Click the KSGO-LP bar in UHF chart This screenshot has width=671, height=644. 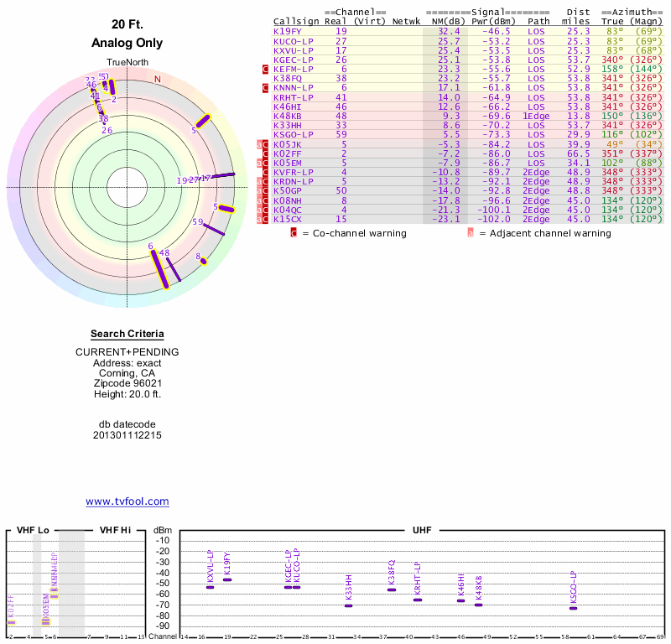[x=573, y=608]
